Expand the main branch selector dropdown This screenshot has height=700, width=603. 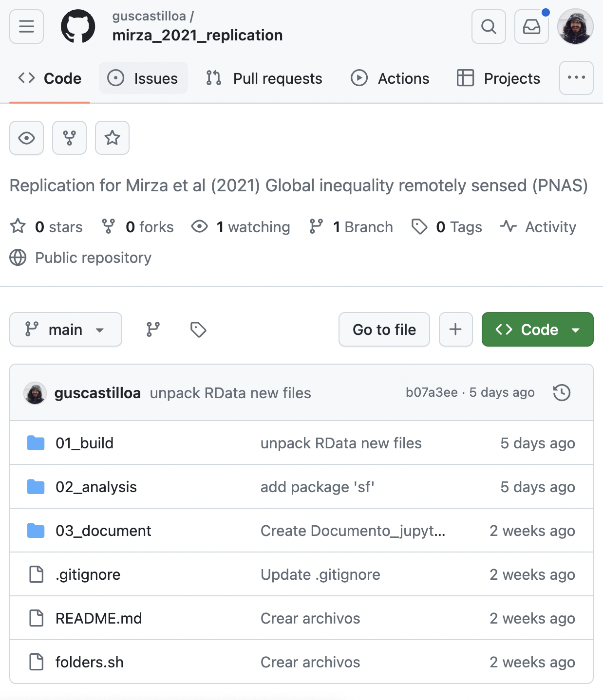(x=66, y=330)
